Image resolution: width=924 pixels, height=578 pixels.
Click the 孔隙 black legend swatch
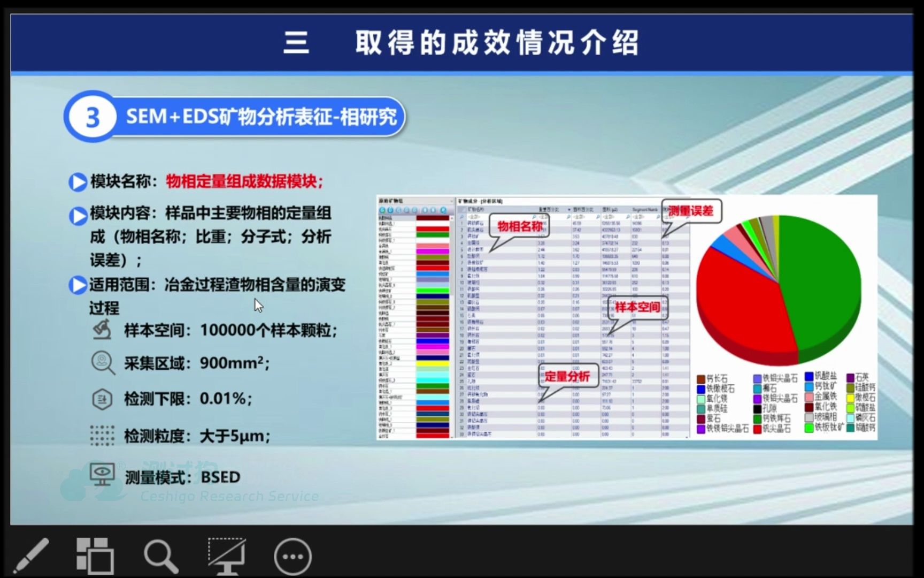click(x=758, y=409)
